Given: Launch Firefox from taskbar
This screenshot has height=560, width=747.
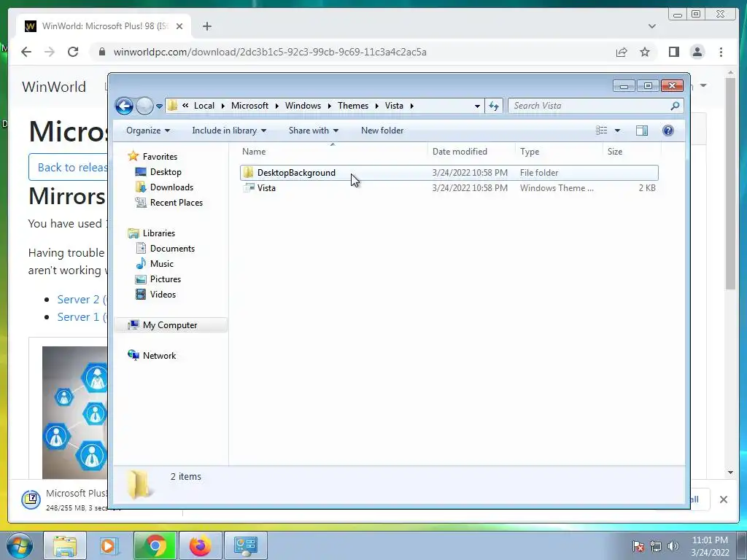Looking at the screenshot, I should [200, 545].
